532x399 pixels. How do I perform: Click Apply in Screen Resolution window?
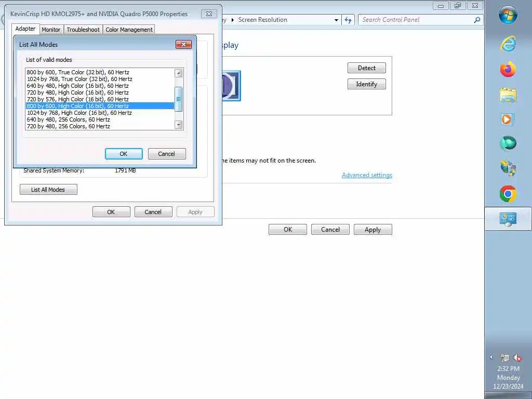[x=373, y=229]
